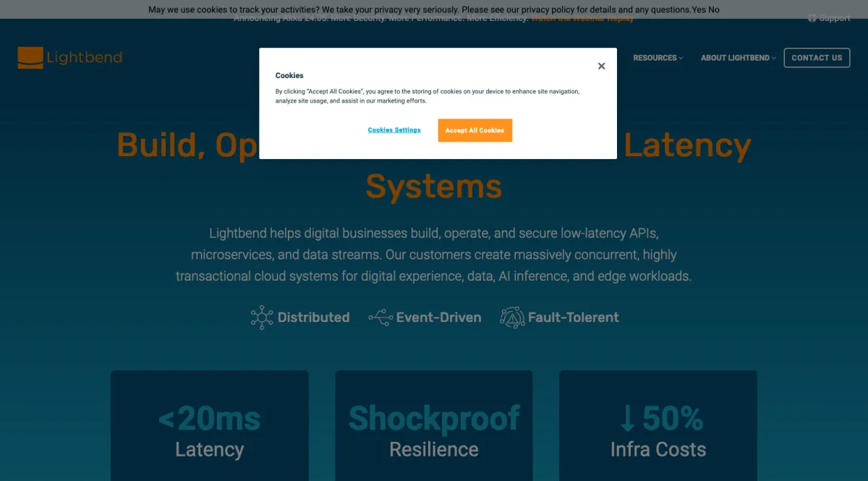Click the Cookies heading in the dialog
The height and width of the screenshot is (481, 868).
click(x=289, y=75)
